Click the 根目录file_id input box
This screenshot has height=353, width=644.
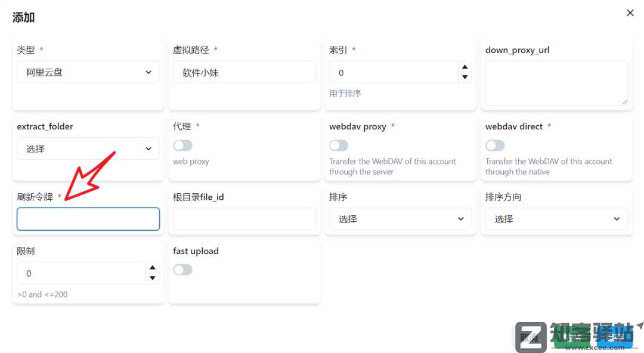(244, 219)
